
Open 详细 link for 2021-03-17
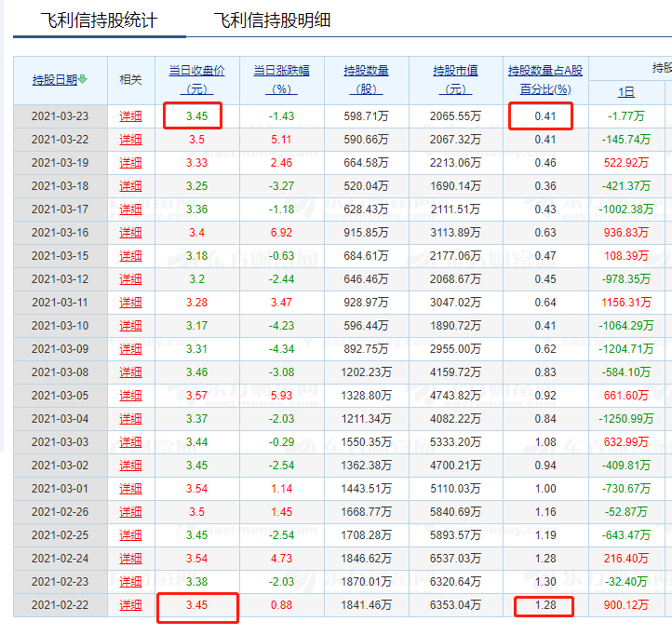pyautogui.click(x=130, y=209)
